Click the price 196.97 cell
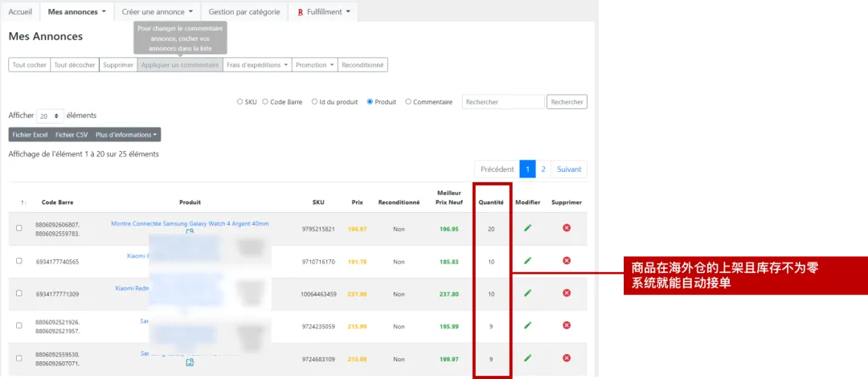Image resolution: width=868 pixels, height=379 pixels. coord(357,229)
